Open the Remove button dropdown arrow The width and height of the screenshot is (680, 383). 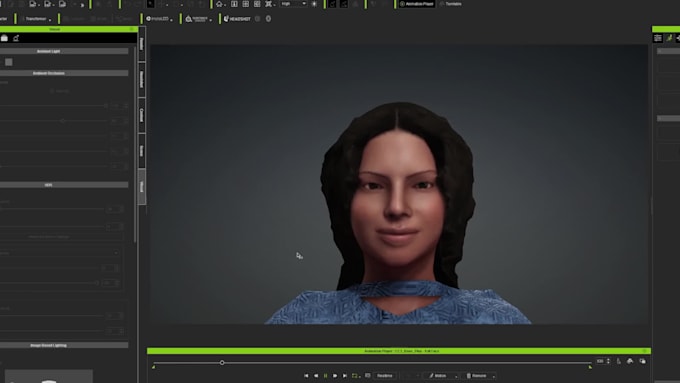click(x=494, y=376)
